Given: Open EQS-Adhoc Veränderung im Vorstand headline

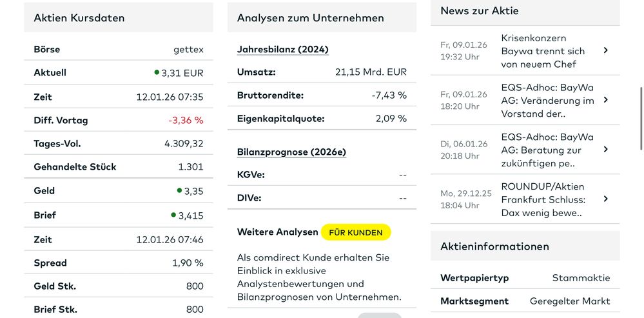Looking at the screenshot, I should (547, 100).
